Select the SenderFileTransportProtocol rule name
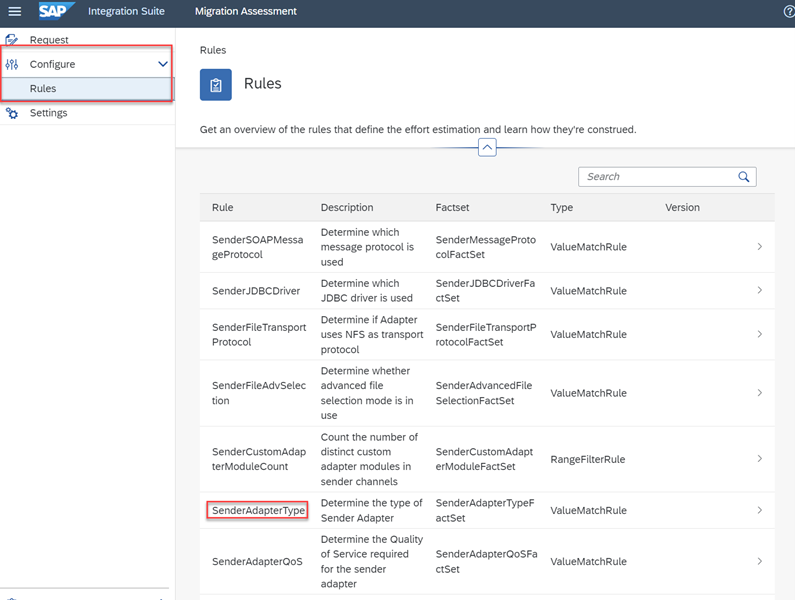The image size is (795, 600). (x=259, y=334)
